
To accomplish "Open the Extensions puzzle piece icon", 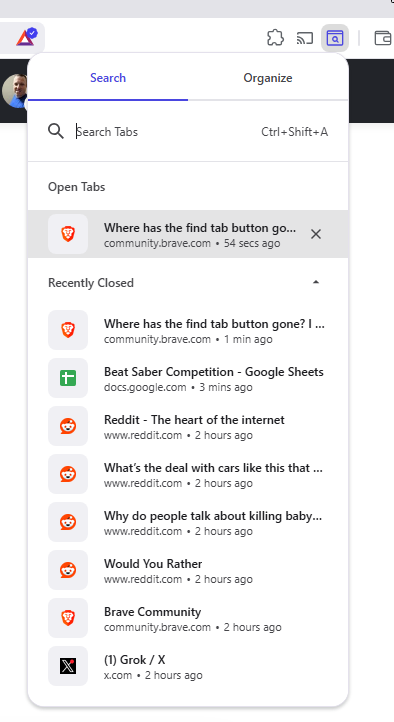I will point(275,38).
